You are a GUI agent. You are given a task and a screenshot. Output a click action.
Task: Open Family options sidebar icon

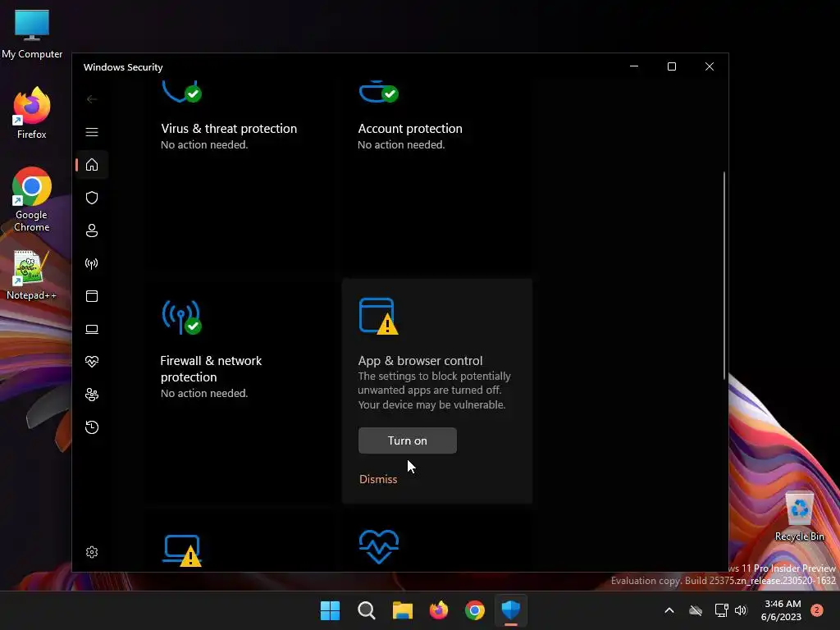pos(92,395)
